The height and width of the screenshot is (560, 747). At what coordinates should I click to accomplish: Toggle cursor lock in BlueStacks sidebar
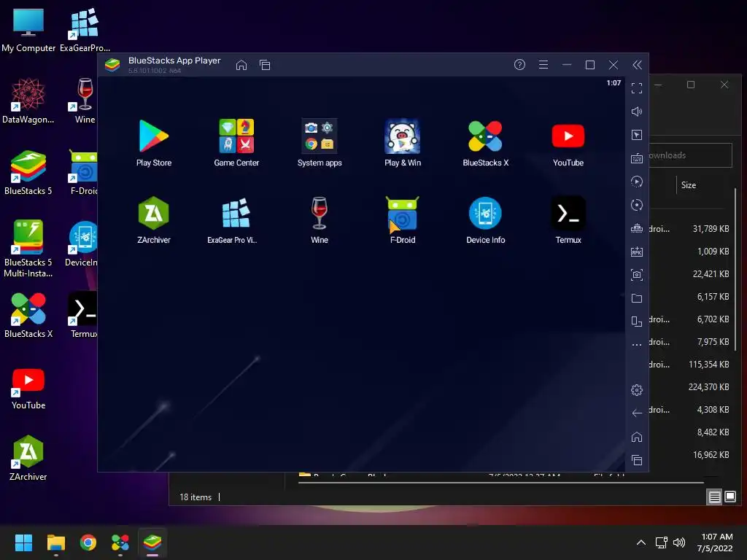pos(637,135)
